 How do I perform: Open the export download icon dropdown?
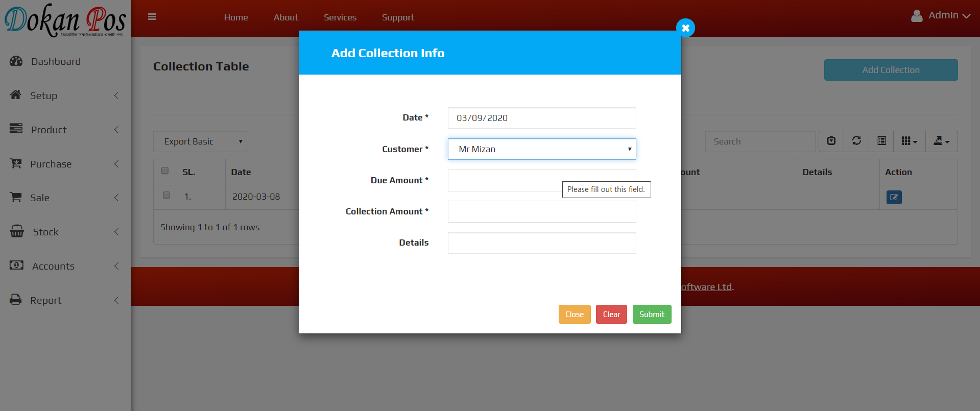(x=941, y=141)
